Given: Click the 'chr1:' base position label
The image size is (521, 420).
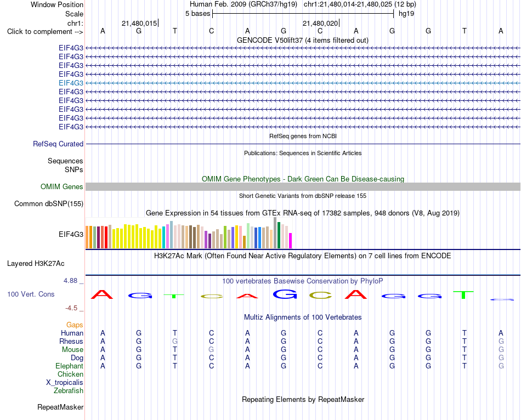Looking at the screenshot, I should point(75,23).
